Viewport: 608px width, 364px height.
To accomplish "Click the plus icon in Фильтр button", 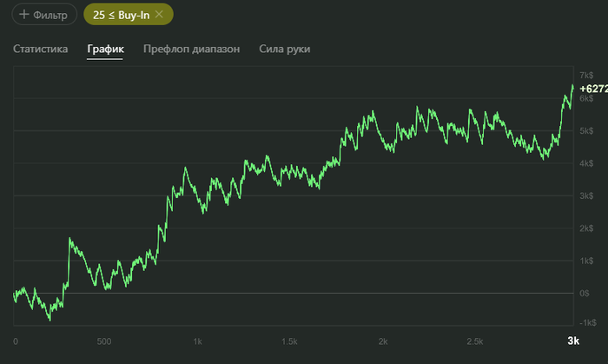I will tap(24, 15).
